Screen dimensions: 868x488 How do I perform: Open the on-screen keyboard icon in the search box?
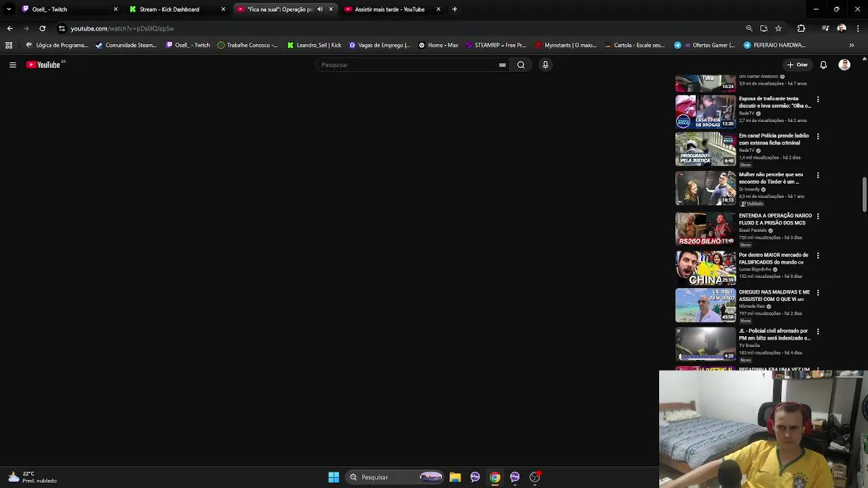coord(502,65)
